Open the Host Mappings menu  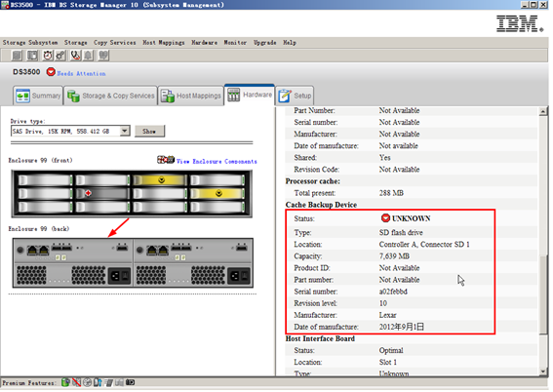pyautogui.click(x=164, y=43)
